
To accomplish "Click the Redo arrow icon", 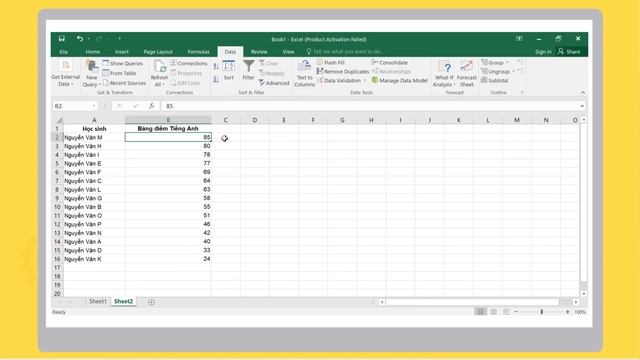I will [99, 38].
